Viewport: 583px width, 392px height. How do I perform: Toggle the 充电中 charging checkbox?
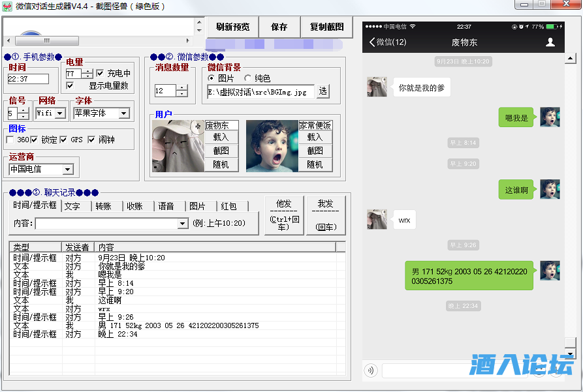coord(101,73)
